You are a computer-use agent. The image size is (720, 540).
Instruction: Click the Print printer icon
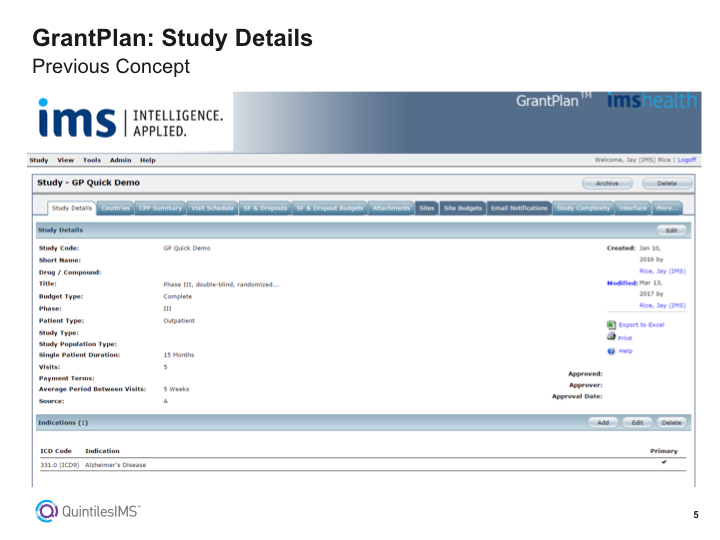click(611, 337)
